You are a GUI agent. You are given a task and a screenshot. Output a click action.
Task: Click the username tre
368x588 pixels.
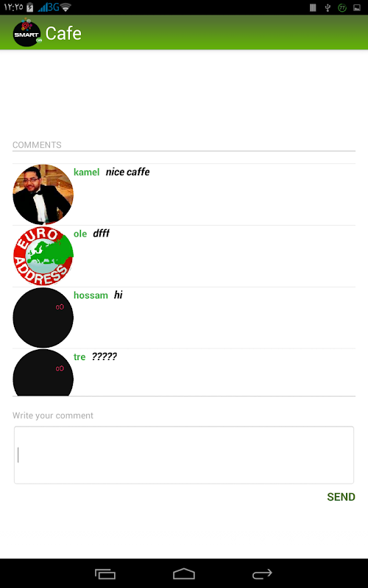click(x=79, y=356)
